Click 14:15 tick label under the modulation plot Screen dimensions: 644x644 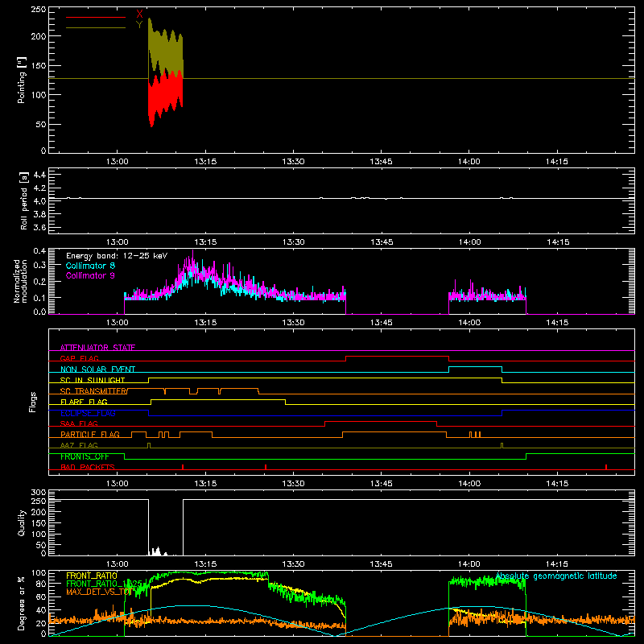[557, 323]
